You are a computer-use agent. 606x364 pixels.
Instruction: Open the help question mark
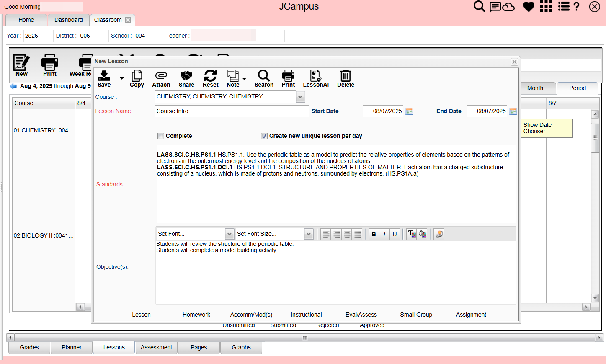click(577, 6)
